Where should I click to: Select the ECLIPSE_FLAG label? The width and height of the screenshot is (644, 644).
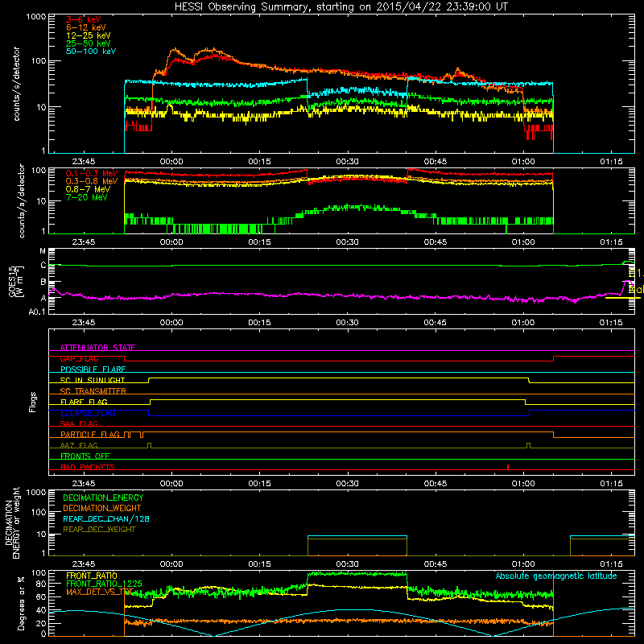coord(88,413)
